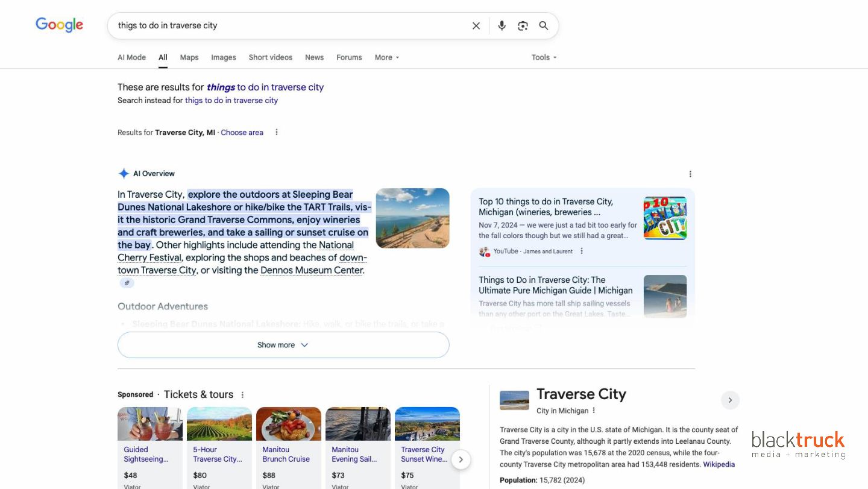Select the All results tab
Viewport: 868px width, 489px height.
pos(163,57)
